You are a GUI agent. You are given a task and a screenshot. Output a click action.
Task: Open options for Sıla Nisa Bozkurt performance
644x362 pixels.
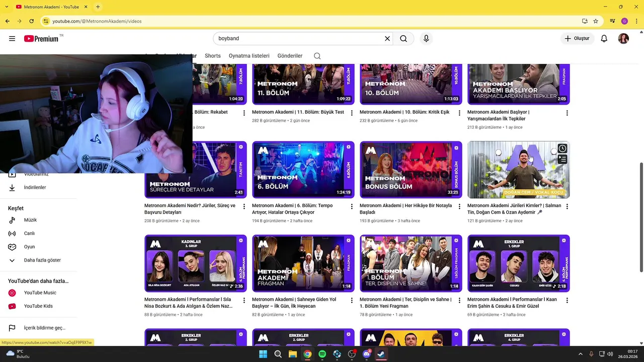pos(244,301)
